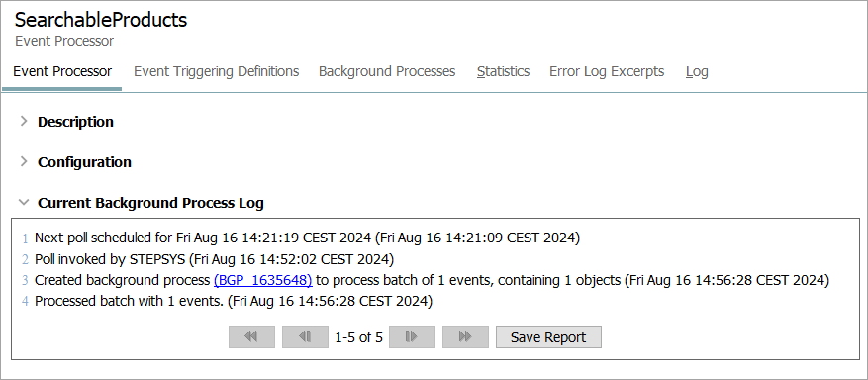This screenshot has width=868, height=380.
Task: Go to next log page
Action: pos(412,336)
